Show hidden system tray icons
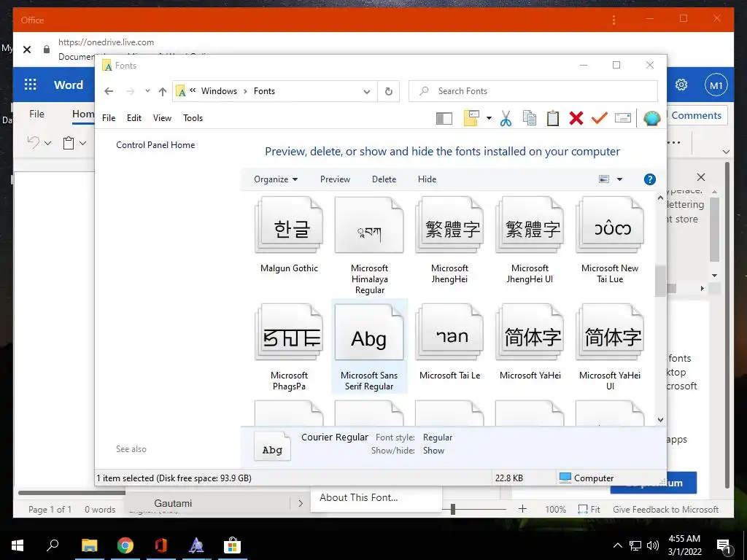Screen dimensions: 747x560 [617, 545]
